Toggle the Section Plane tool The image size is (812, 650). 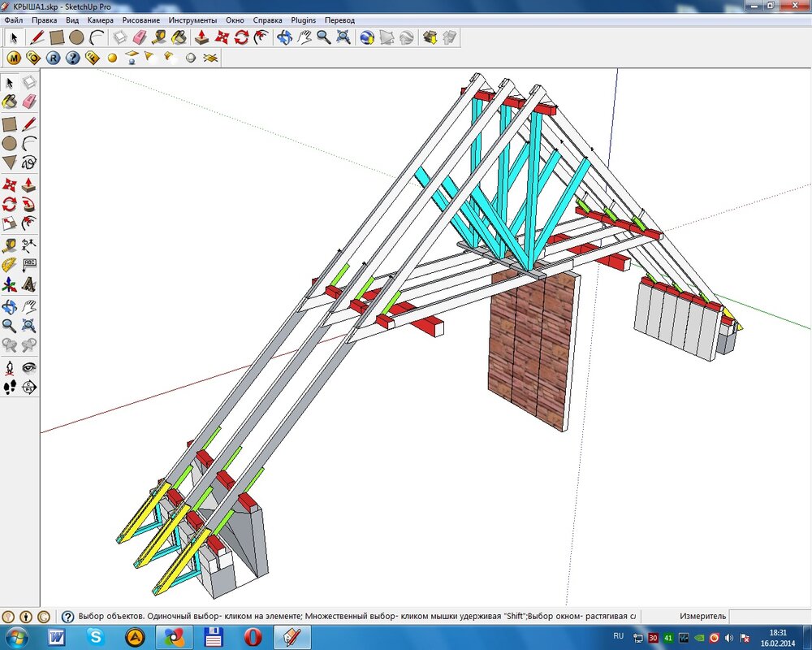(x=29, y=388)
